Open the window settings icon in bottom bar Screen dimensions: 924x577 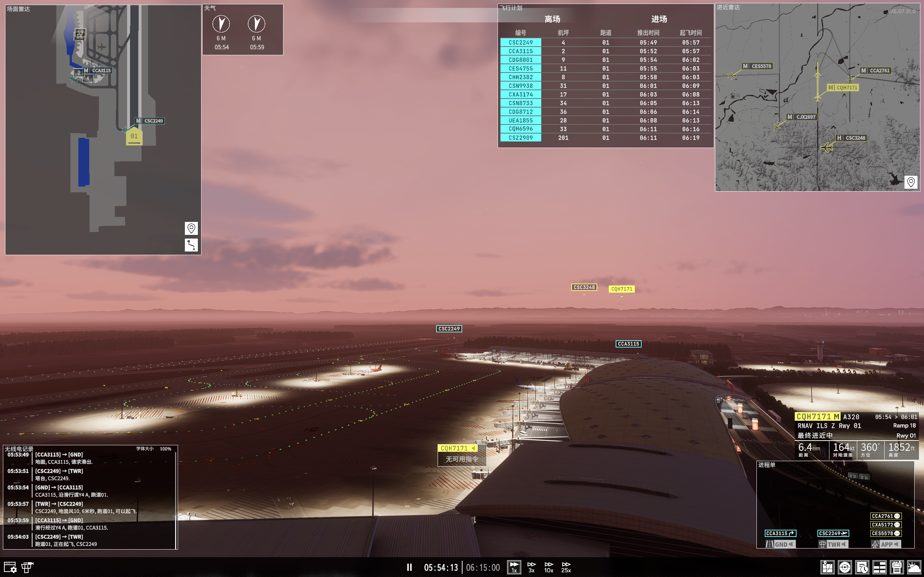10,568
